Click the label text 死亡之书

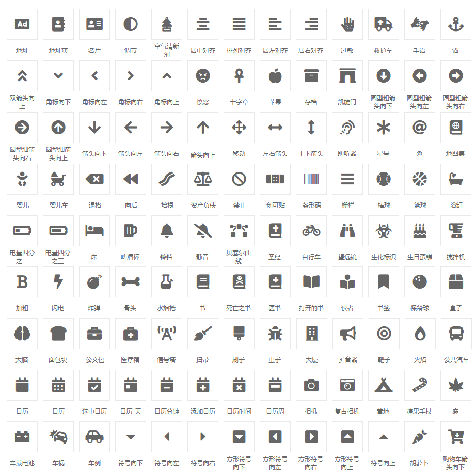click(x=239, y=308)
